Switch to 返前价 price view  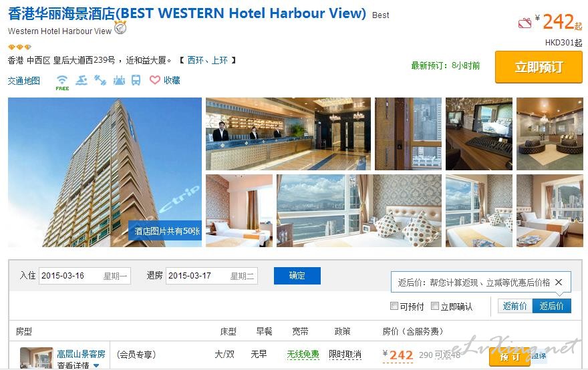pos(515,306)
